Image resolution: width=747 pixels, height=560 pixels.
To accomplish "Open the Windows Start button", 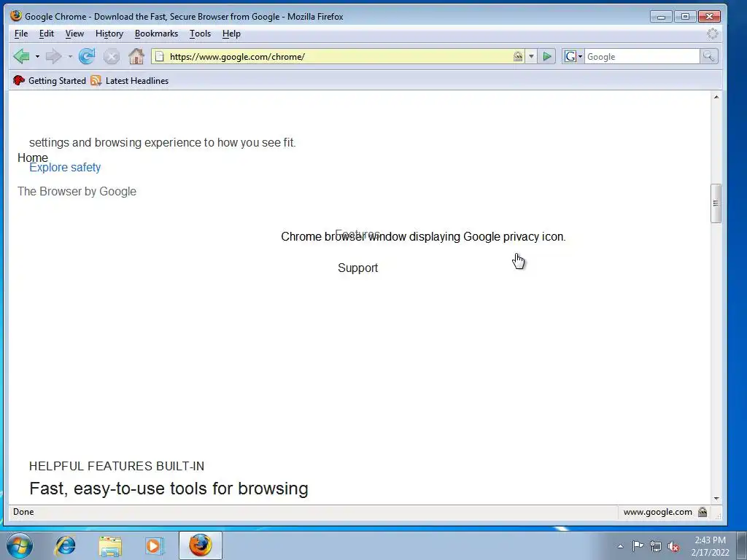I will pos(20,545).
